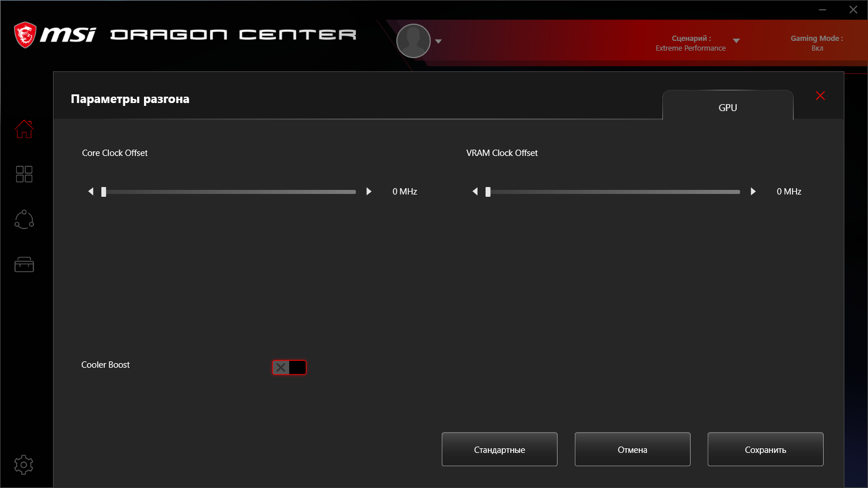Screen dimensions: 868x488
Task: Click the VRAM Clock Offset slider handle
Action: [488, 192]
